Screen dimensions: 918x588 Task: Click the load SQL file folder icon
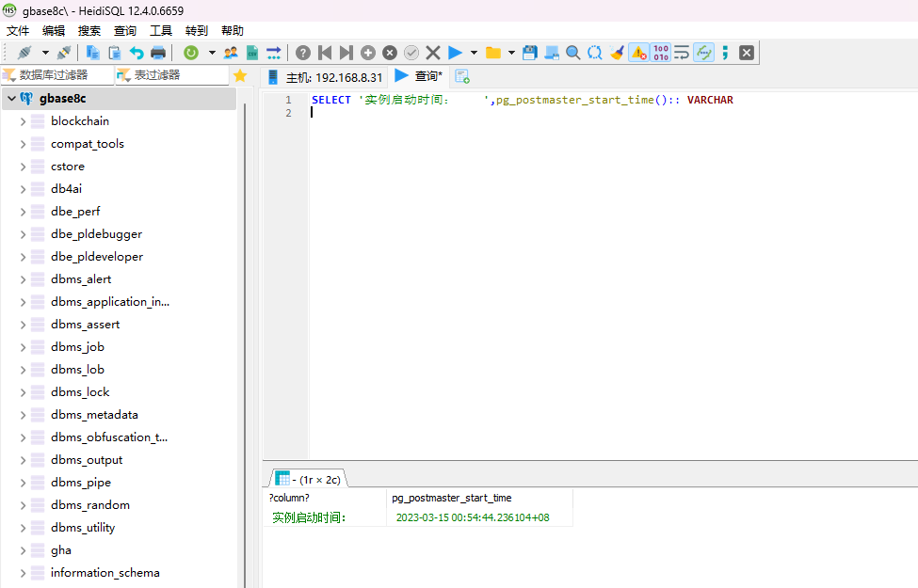point(493,53)
